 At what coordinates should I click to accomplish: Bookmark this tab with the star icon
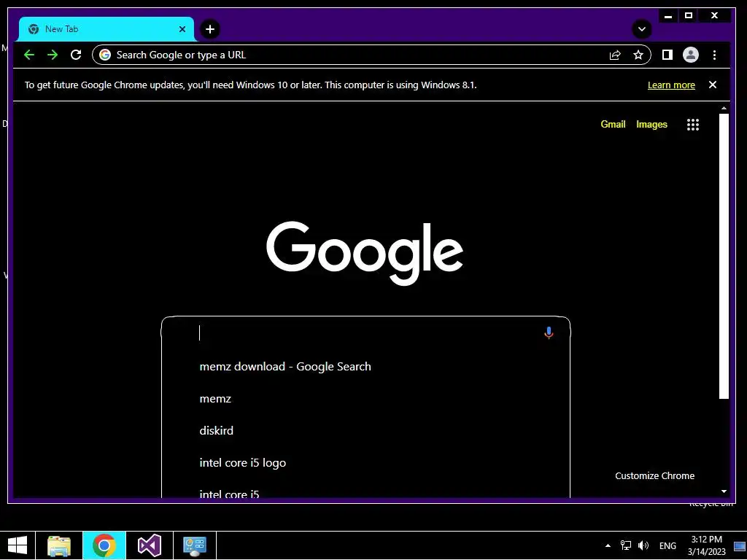click(x=638, y=55)
